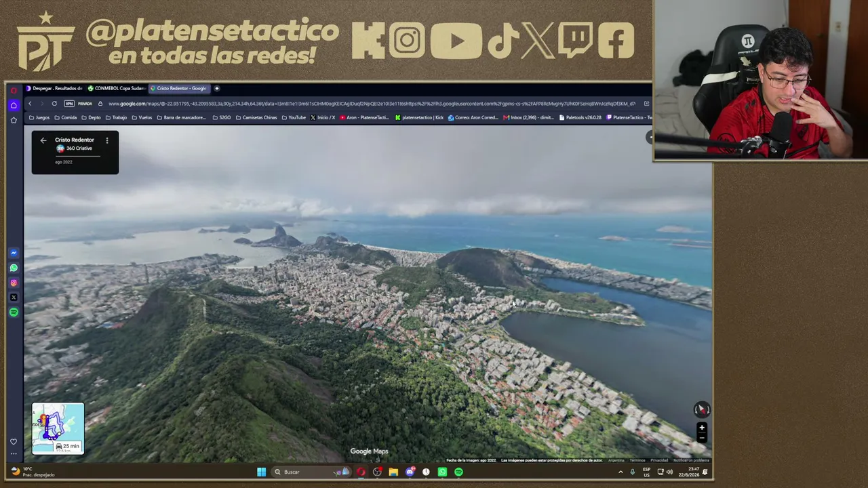Open the platensetactico Kick bookmark
The image size is (868, 488).
[420, 117]
